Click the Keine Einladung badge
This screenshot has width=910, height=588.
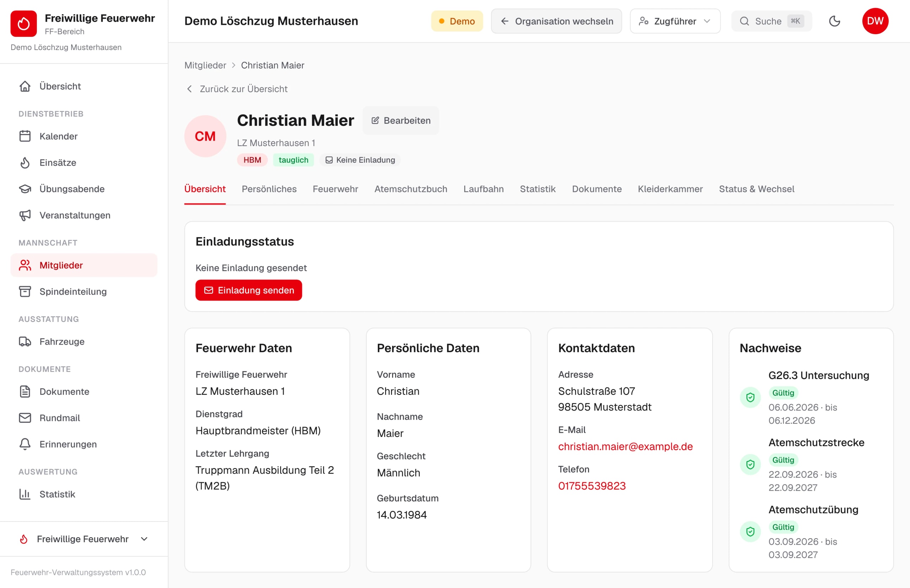pyautogui.click(x=360, y=160)
